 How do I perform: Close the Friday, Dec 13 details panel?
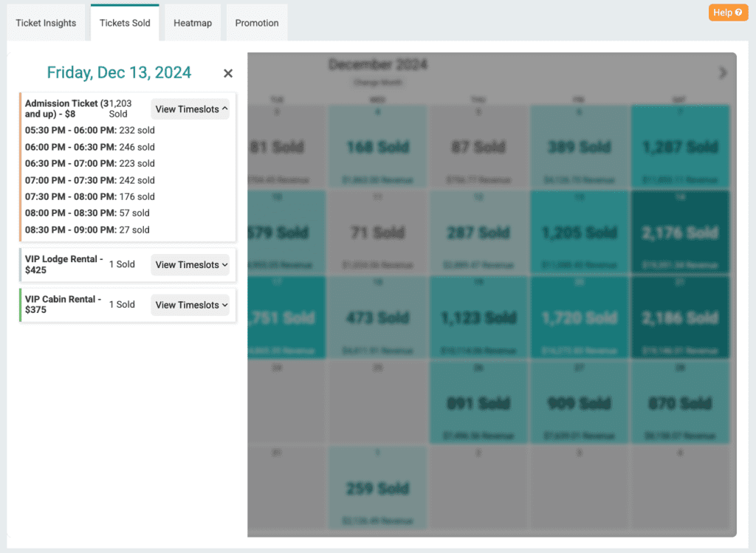pyautogui.click(x=228, y=73)
